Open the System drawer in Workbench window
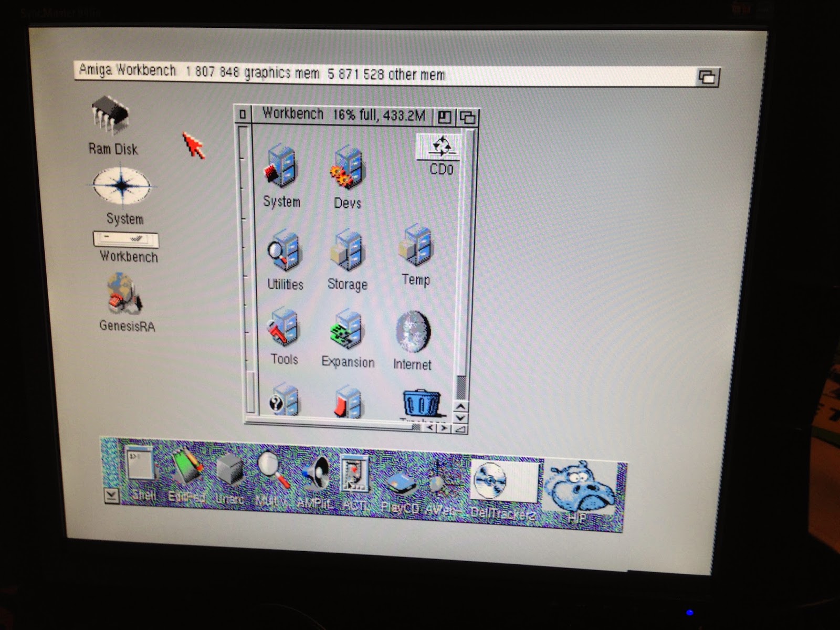Image resolution: width=840 pixels, height=630 pixels. (282, 167)
